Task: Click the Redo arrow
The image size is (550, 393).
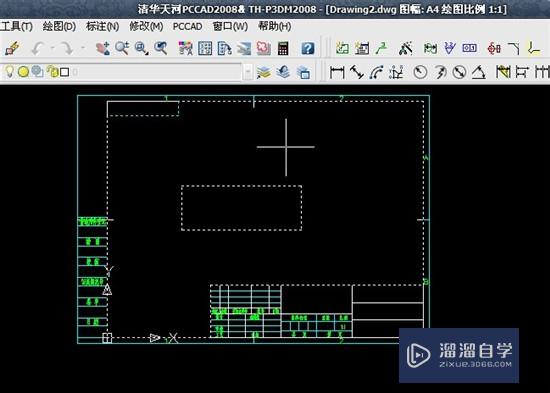Action: click(66, 48)
